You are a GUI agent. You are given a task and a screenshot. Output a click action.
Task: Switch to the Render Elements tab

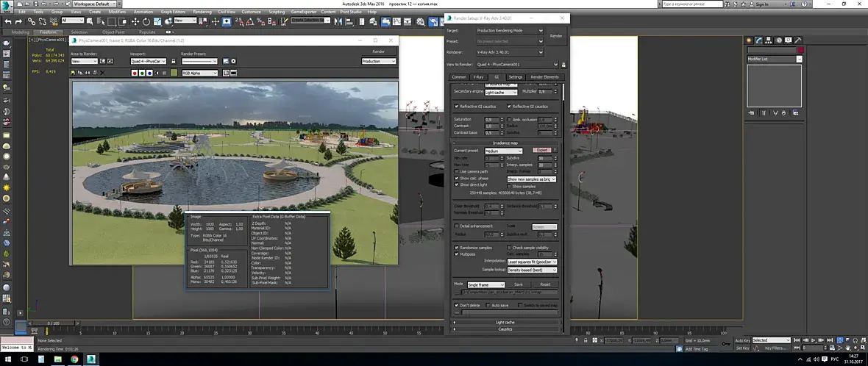pyautogui.click(x=544, y=76)
